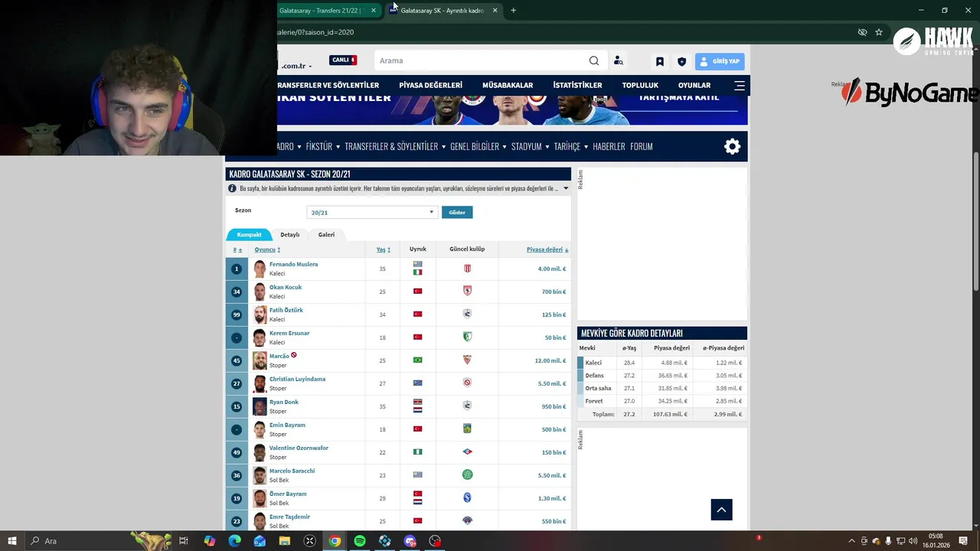
Task: Click the crossed-eye icon in the address bar
Action: click(x=862, y=32)
